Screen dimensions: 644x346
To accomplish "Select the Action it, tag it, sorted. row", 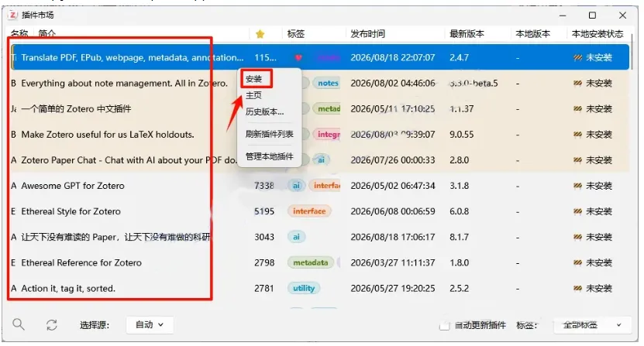I will (x=320, y=289).
